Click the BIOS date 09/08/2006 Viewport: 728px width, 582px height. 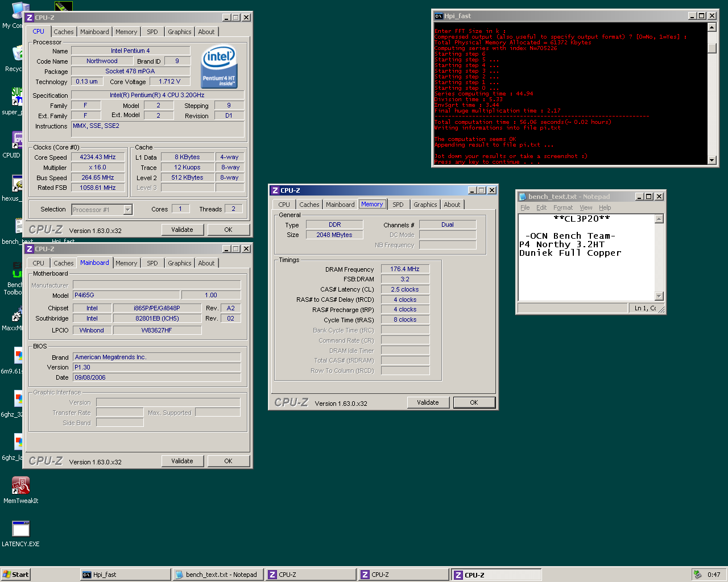(156, 377)
